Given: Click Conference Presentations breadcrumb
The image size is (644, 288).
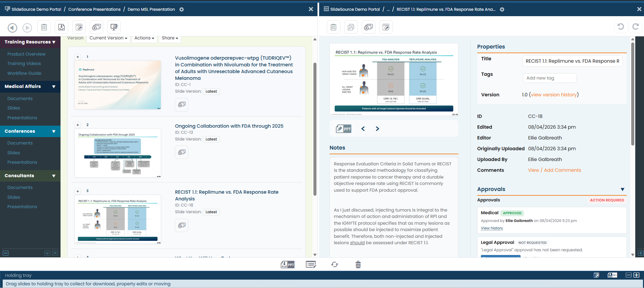Looking at the screenshot, I should click(94, 9).
